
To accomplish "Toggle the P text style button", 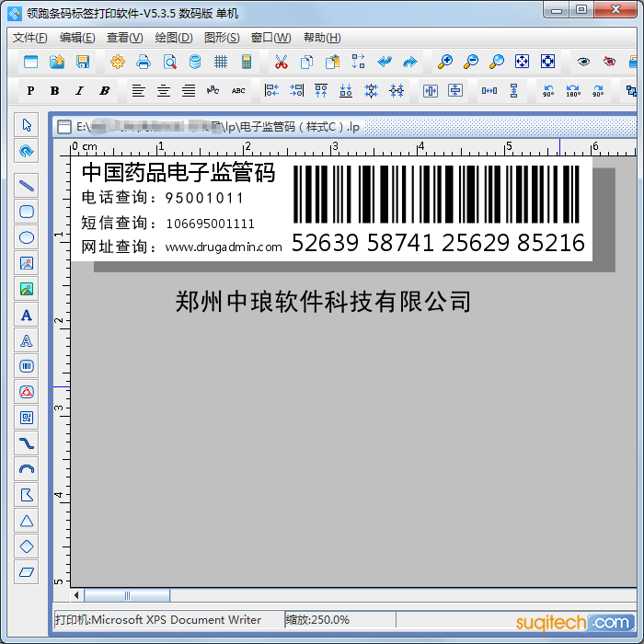I will [x=30, y=90].
